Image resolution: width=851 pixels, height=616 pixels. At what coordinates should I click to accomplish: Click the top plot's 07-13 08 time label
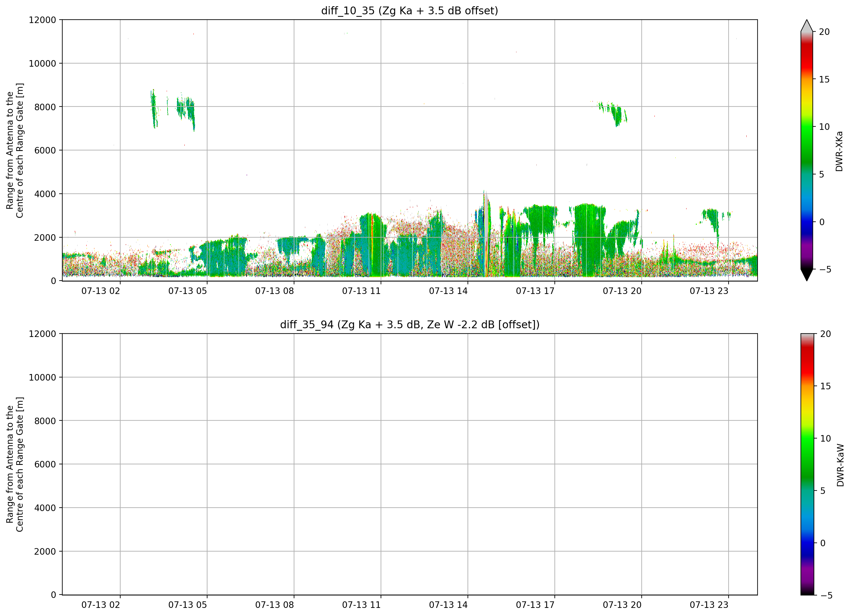(275, 291)
